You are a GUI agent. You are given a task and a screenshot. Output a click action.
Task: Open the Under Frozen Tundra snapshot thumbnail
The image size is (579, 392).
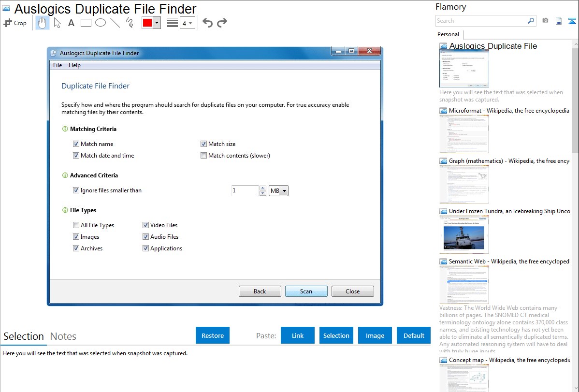click(x=464, y=234)
